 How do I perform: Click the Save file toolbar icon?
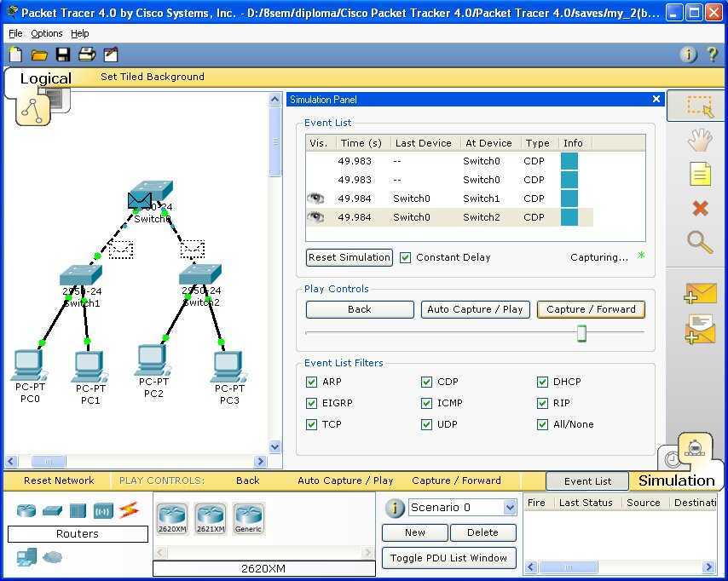coord(62,55)
